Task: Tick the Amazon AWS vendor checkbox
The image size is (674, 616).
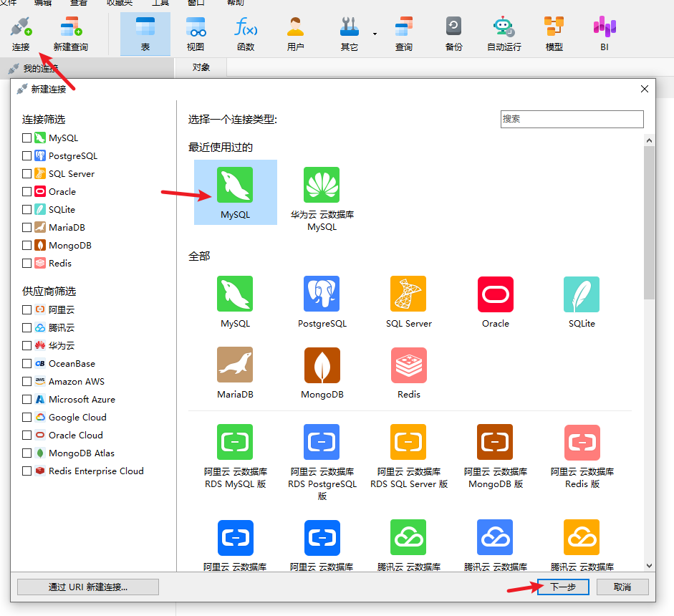Action: click(27, 381)
